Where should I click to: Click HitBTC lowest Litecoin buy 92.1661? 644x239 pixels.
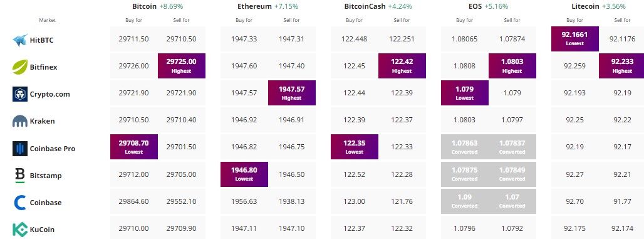pos(574,39)
